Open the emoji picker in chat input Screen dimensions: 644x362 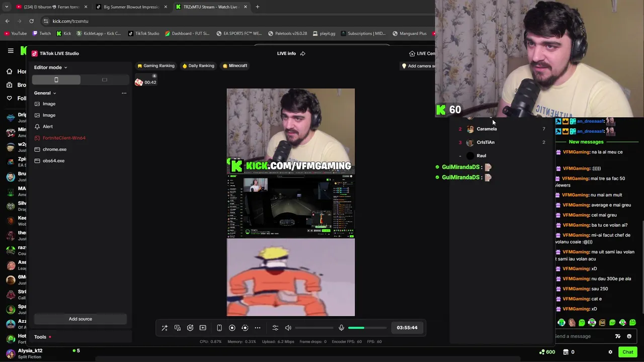point(629,336)
